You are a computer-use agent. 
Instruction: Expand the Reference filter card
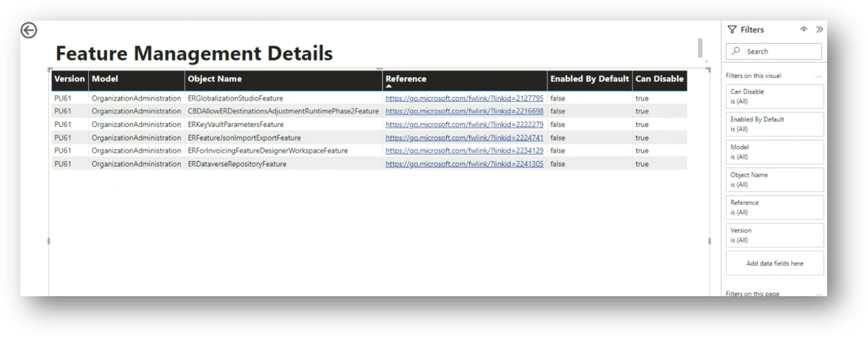point(774,207)
